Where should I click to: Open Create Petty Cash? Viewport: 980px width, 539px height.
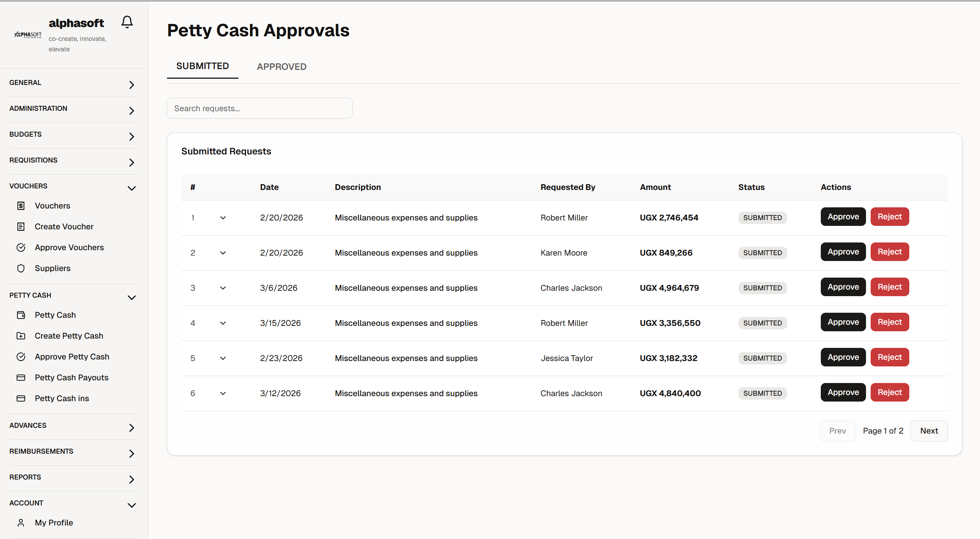pyautogui.click(x=69, y=336)
